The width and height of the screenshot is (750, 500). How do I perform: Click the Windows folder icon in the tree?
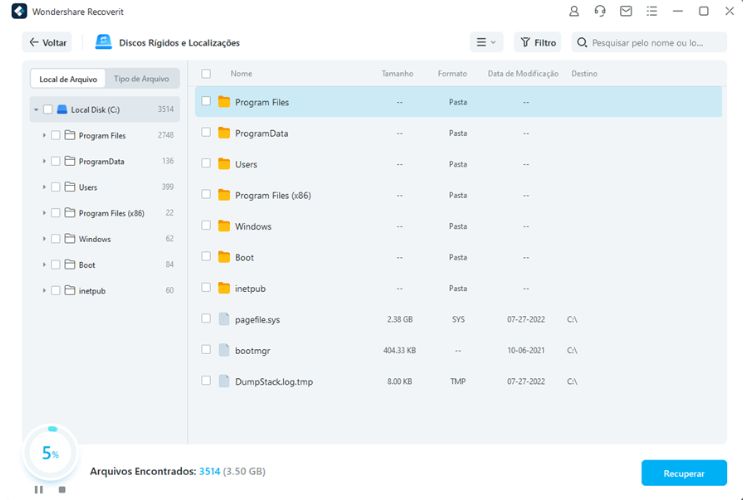70,238
